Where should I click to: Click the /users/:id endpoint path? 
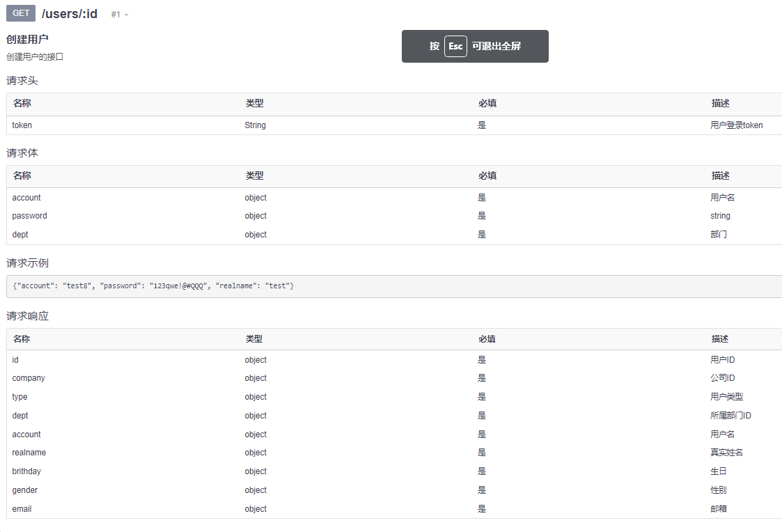click(69, 13)
